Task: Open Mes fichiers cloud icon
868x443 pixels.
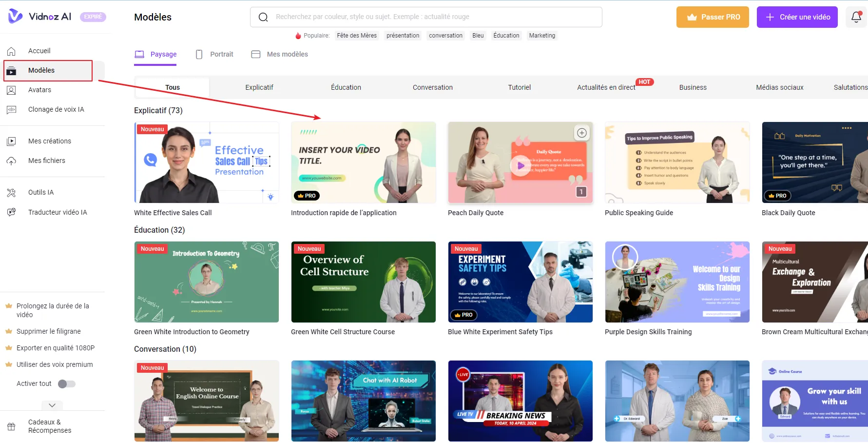Action: click(x=11, y=161)
